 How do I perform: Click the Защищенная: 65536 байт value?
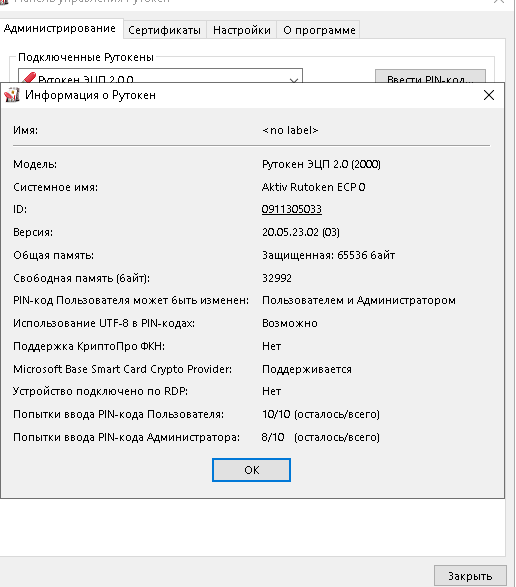click(x=328, y=255)
